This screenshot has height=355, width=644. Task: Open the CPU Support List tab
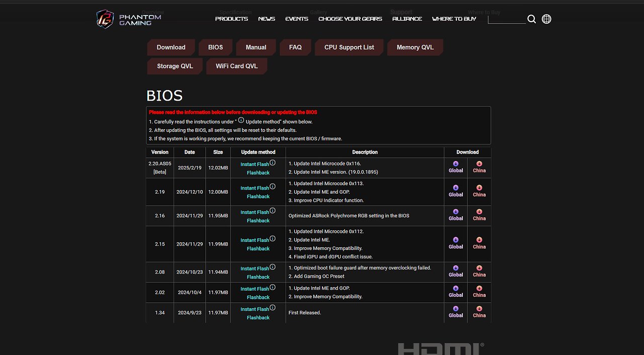349,47
